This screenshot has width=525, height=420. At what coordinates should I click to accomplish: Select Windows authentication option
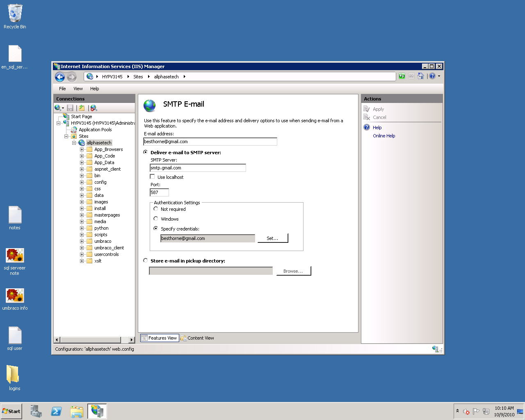tap(156, 219)
